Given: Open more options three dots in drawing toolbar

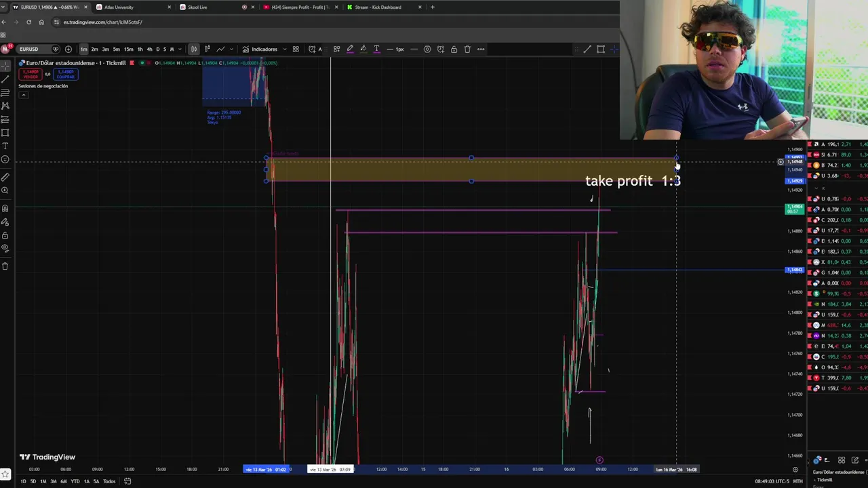Looking at the screenshot, I should coord(481,49).
